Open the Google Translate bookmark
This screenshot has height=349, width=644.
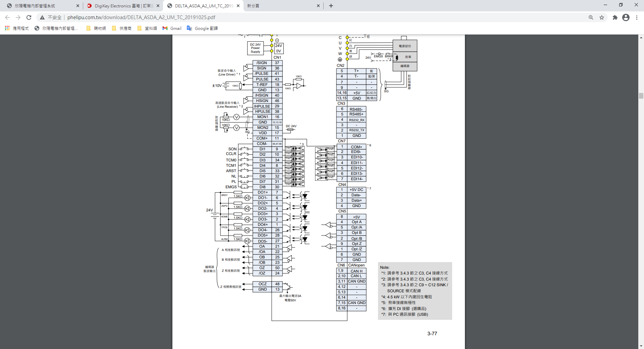[x=202, y=28]
